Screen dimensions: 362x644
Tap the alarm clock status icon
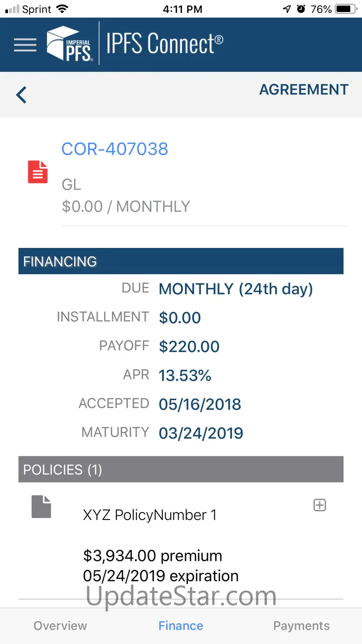tap(301, 9)
